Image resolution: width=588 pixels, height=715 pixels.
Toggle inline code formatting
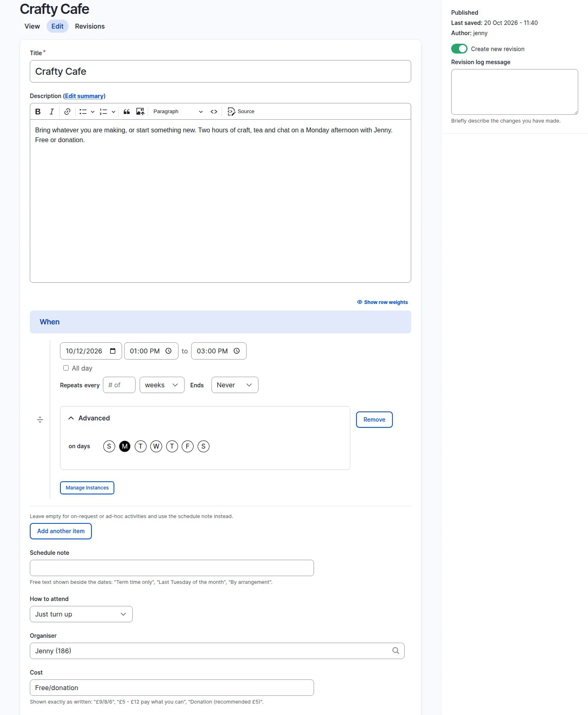pyautogui.click(x=214, y=112)
